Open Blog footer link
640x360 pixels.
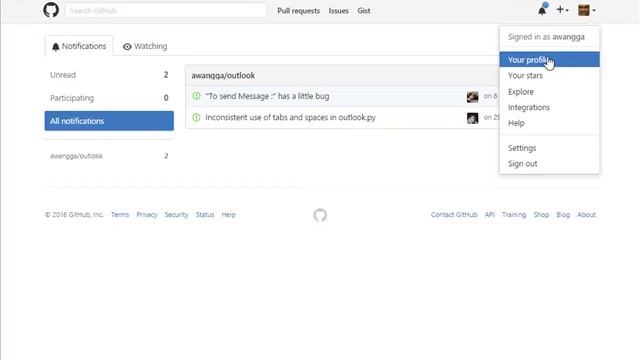pos(563,215)
